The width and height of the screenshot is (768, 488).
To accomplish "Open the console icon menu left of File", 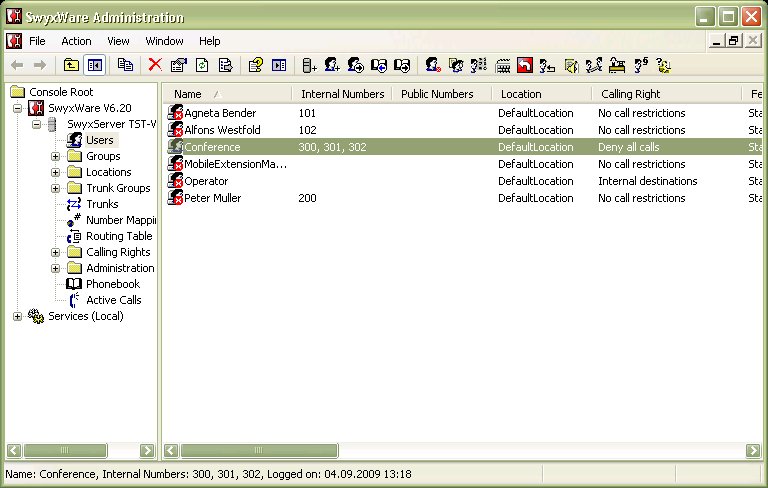I will click(14, 41).
